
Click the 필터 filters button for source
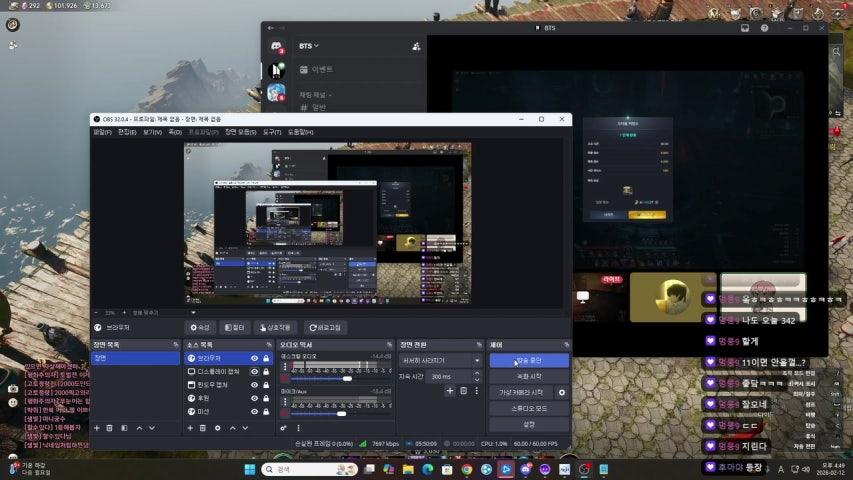[234, 328]
